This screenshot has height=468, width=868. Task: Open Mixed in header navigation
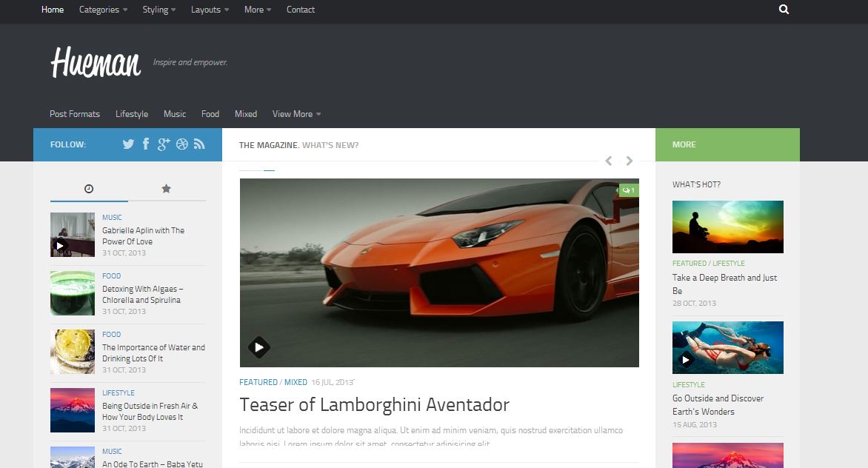246,114
